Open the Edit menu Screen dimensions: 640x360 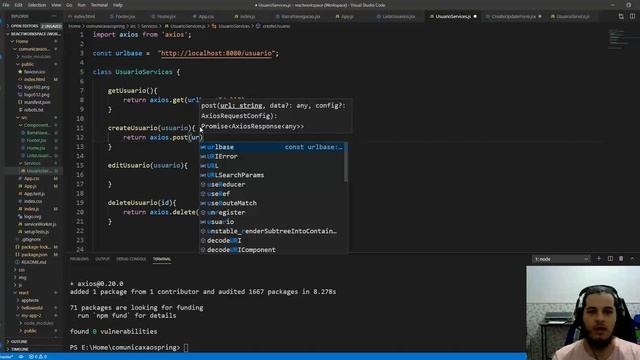[19, 5]
